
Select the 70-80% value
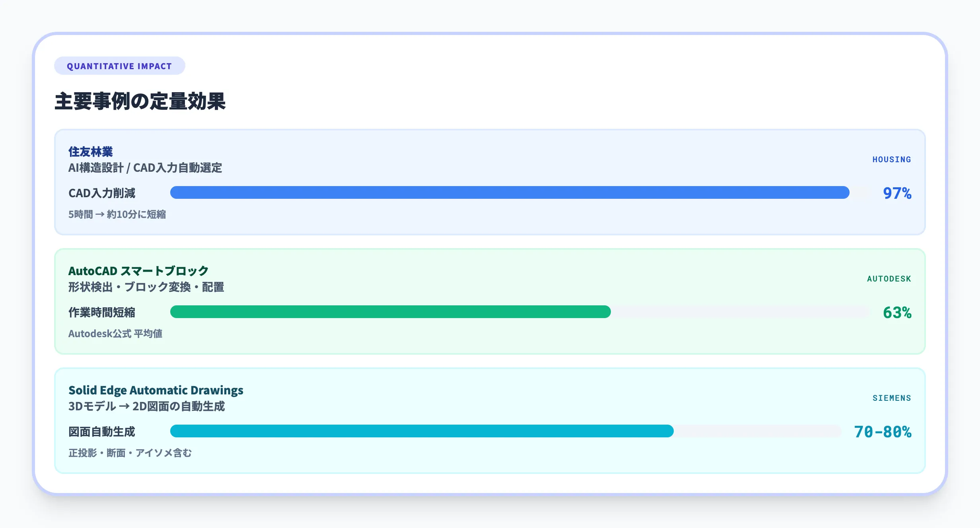[883, 432]
